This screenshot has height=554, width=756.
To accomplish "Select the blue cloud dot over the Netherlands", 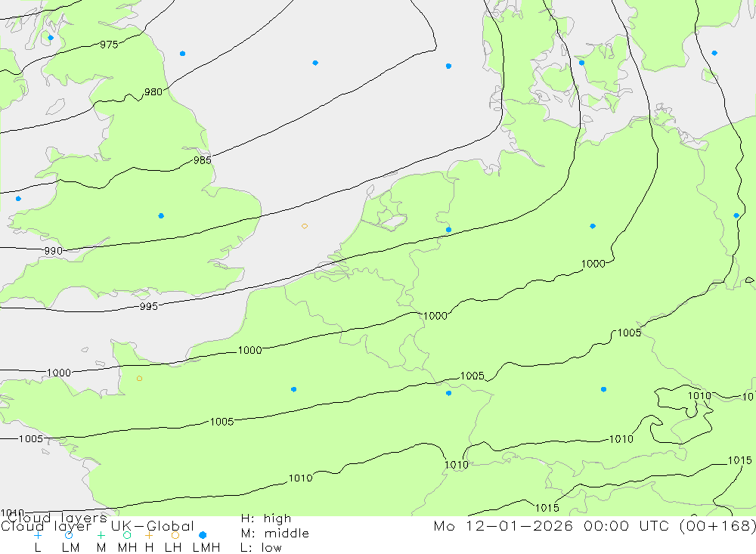I will 449,230.
